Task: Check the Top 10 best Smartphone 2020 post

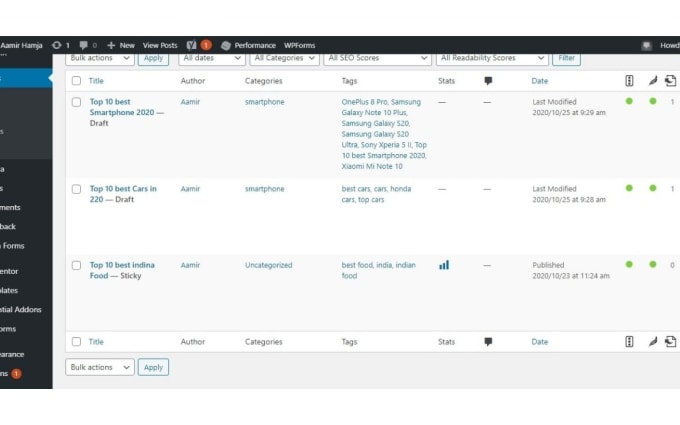Action: (76, 102)
